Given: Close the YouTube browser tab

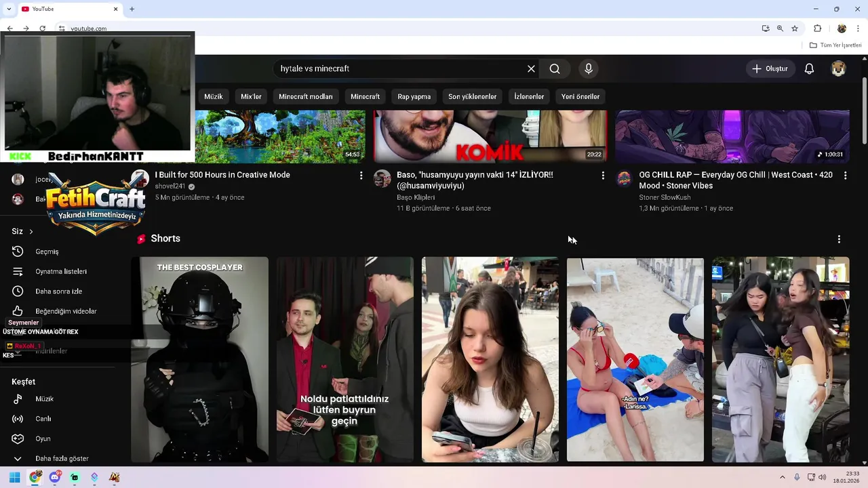Looking at the screenshot, I should [x=115, y=9].
